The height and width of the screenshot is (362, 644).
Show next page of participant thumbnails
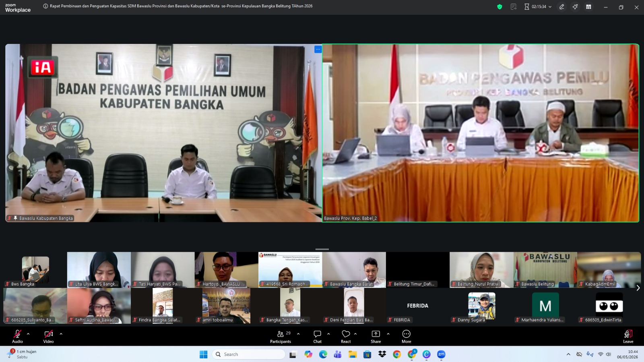(x=638, y=288)
